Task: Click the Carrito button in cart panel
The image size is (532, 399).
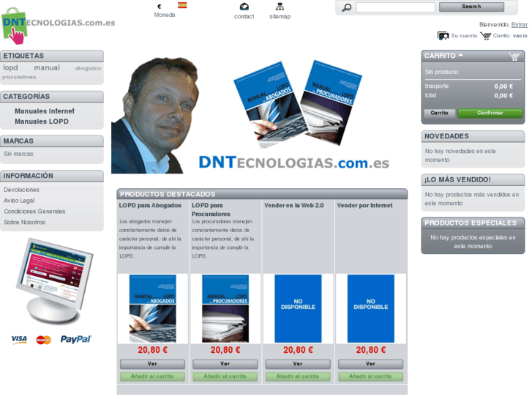Action: click(439, 113)
